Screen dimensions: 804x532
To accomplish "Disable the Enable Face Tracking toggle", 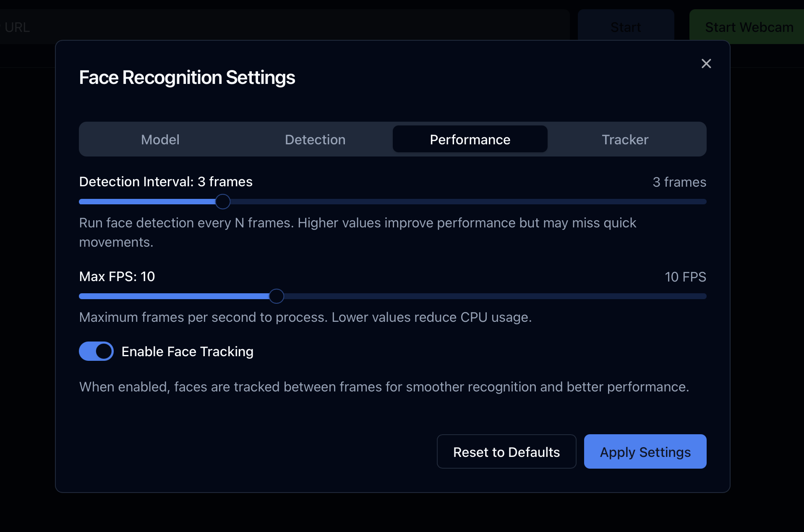I will point(96,351).
